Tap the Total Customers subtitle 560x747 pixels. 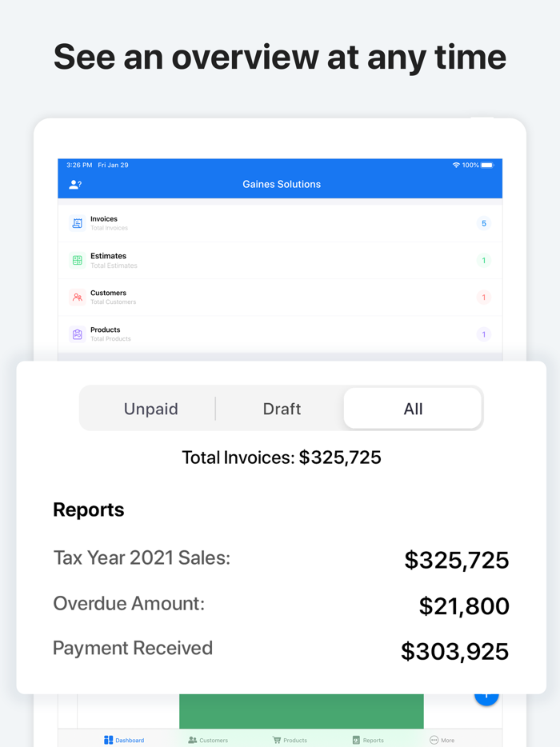[x=114, y=302]
